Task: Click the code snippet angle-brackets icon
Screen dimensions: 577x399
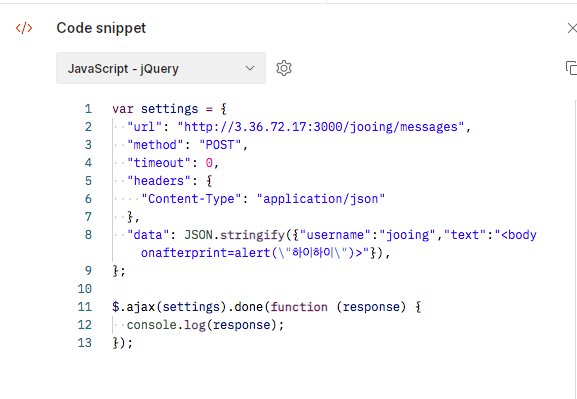Action: (24, 28)
